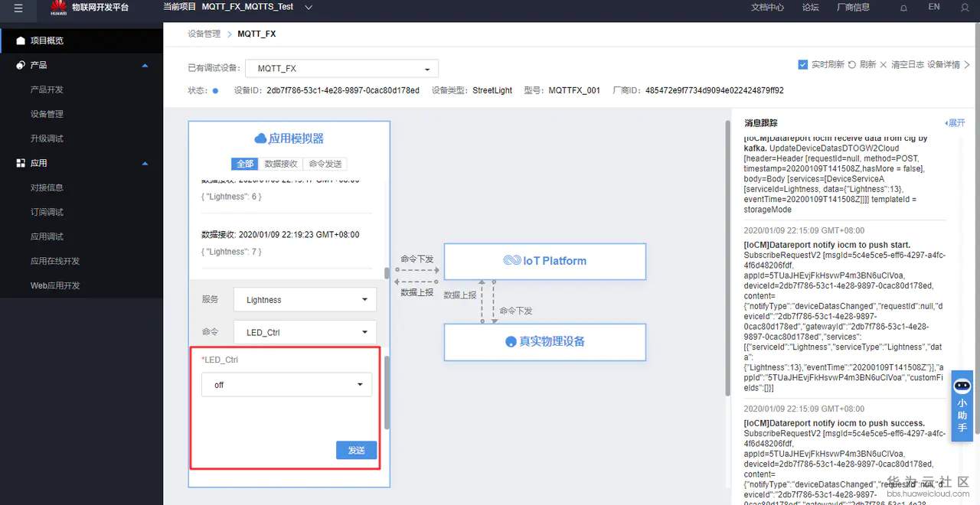
Task: Open the LED_Ctrl off value dropdown
Action: (287, 385)
